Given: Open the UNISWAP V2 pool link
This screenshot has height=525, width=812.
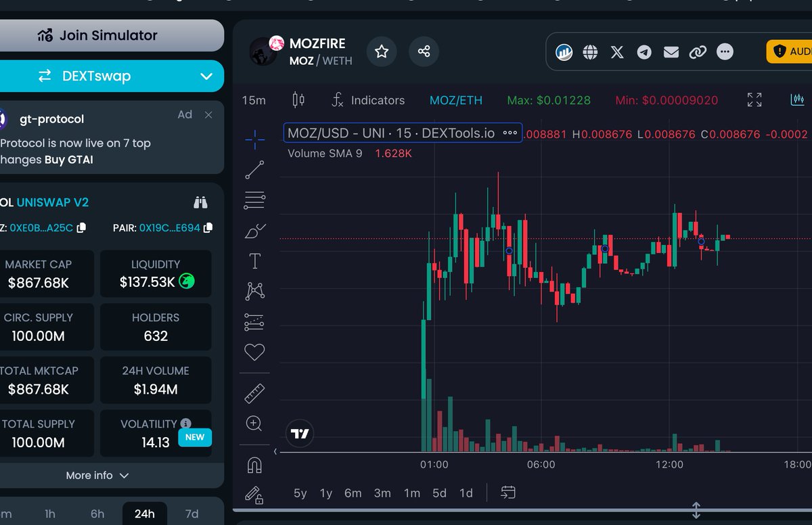Looking at the screenshot, I should click(53, 202).
